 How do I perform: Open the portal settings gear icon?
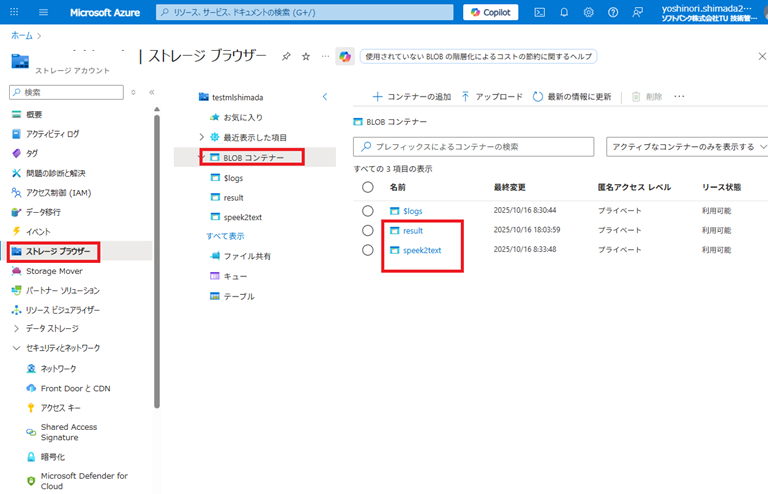coord(588,13)
